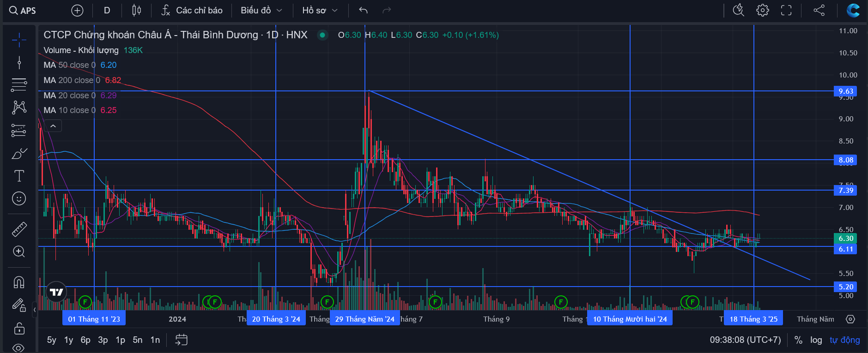868x353 pixels.
Task: Click the 29 Tháng Năm '24 date marker
Action: 365,319
